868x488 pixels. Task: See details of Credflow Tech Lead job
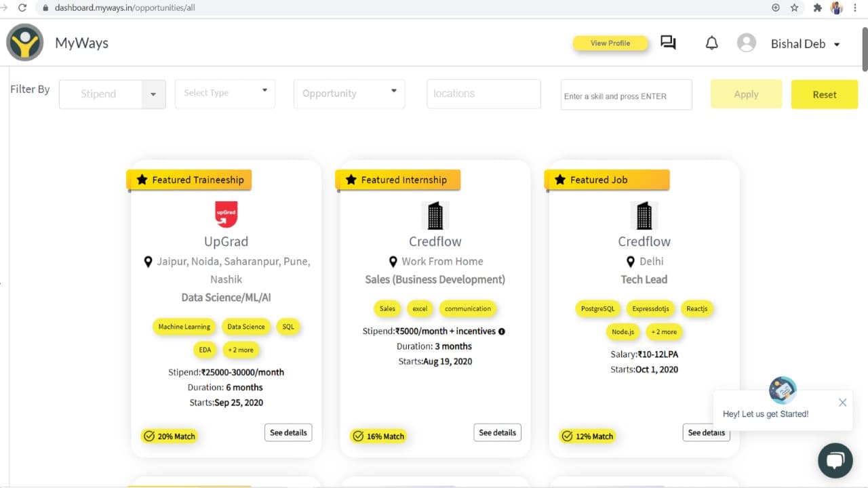(706, 432)
